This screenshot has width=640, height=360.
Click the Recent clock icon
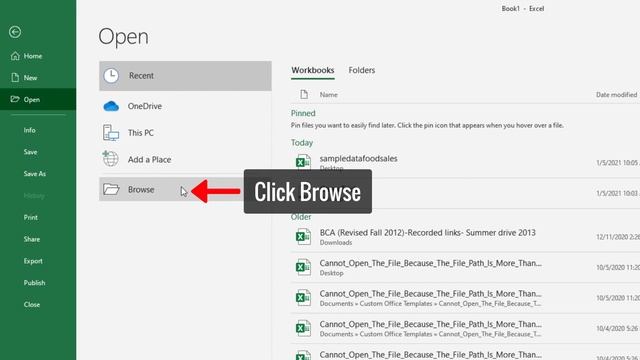pos(111,76)
